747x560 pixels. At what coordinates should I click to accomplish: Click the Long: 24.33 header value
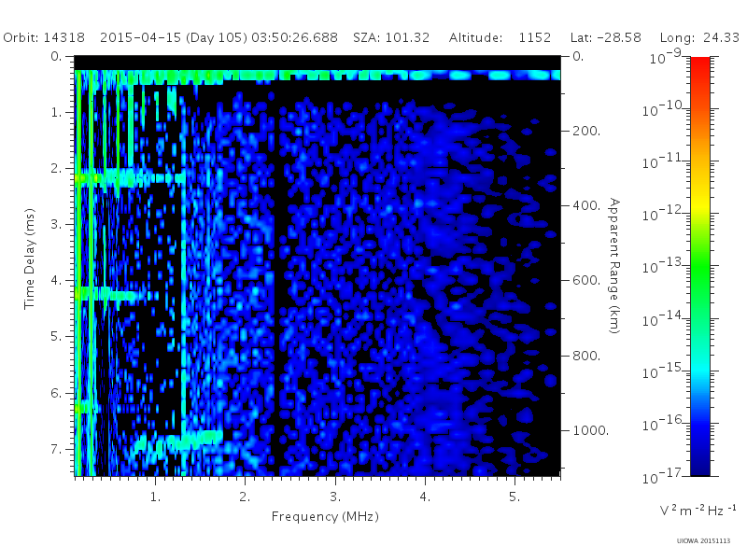tap(699, 37)
